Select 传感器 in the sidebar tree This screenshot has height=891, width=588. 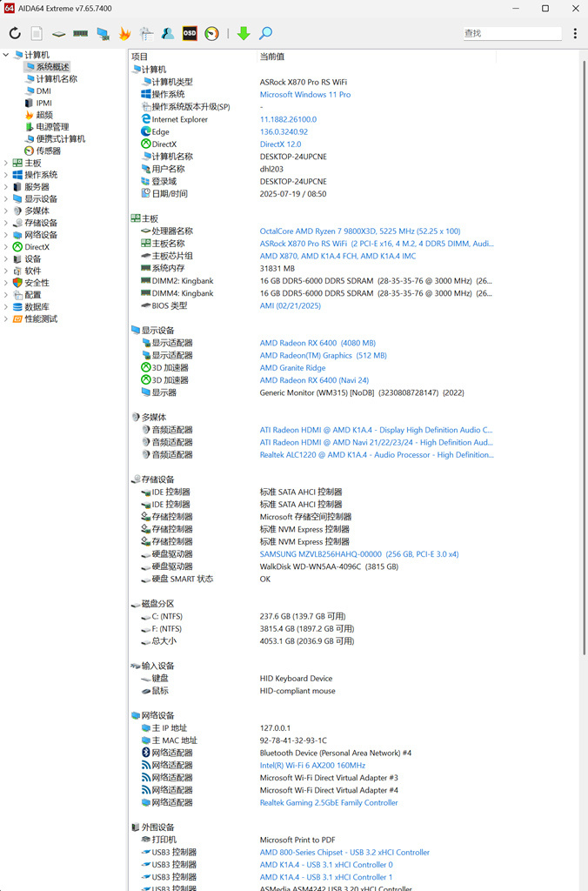click(x=48, y=151)
